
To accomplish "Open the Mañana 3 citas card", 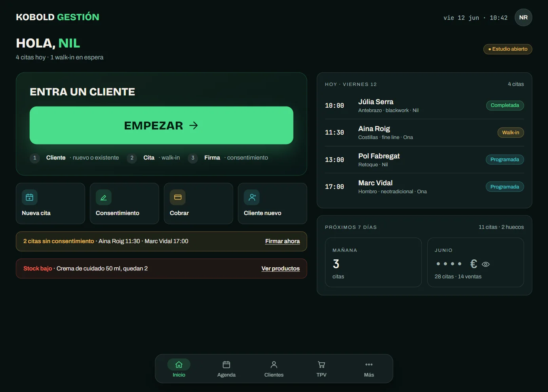I will 373,262.
